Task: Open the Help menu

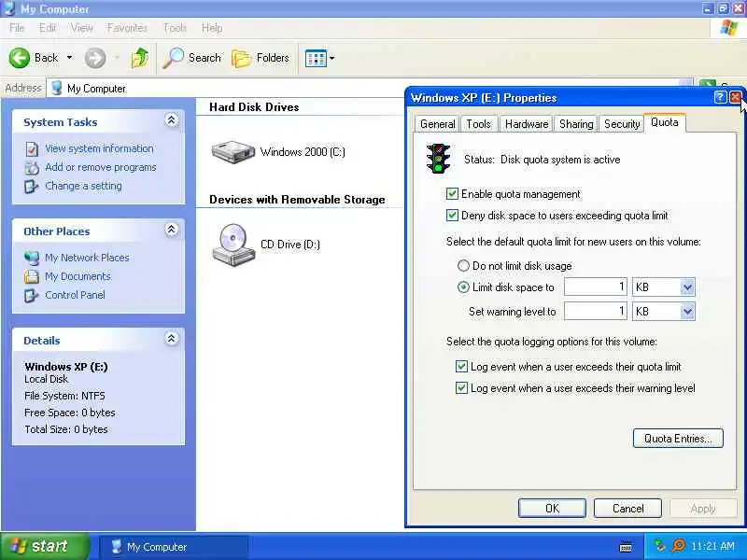Action: (x=212, y=28)
